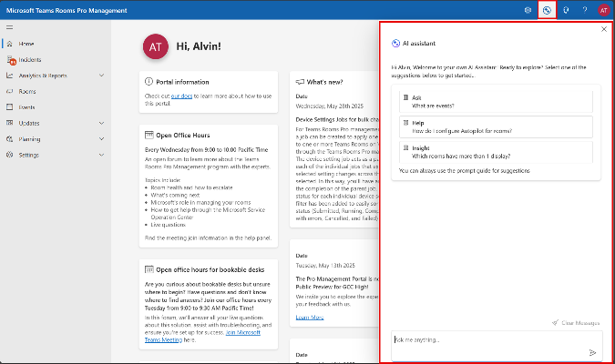Click the Live questions bullet
615x364 pixels.
(x=169, y=225)
